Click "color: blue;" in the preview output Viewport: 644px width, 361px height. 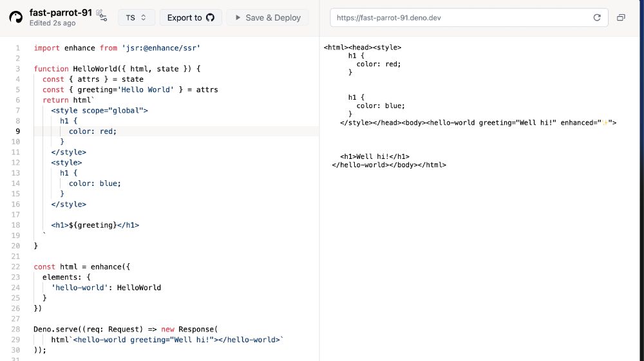tap(381, 106)
